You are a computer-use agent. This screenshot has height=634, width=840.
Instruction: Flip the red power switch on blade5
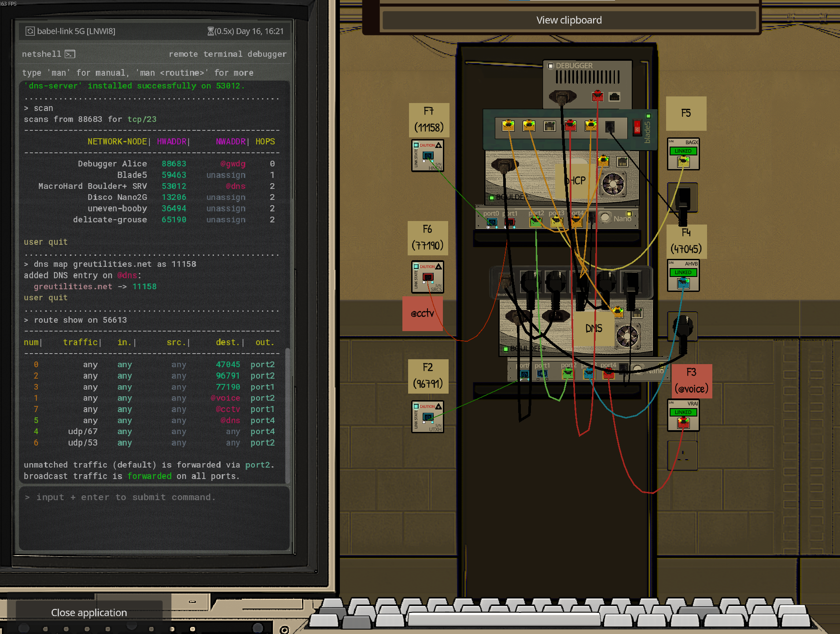[x=637, y=127]
